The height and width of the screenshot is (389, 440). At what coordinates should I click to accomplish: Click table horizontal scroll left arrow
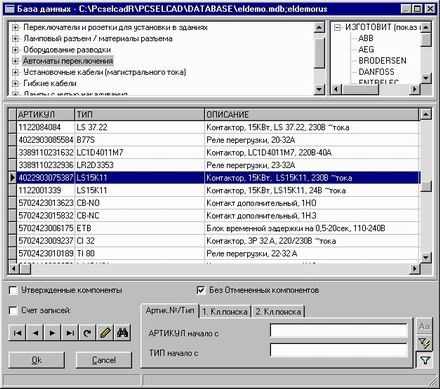pos(14,268)
